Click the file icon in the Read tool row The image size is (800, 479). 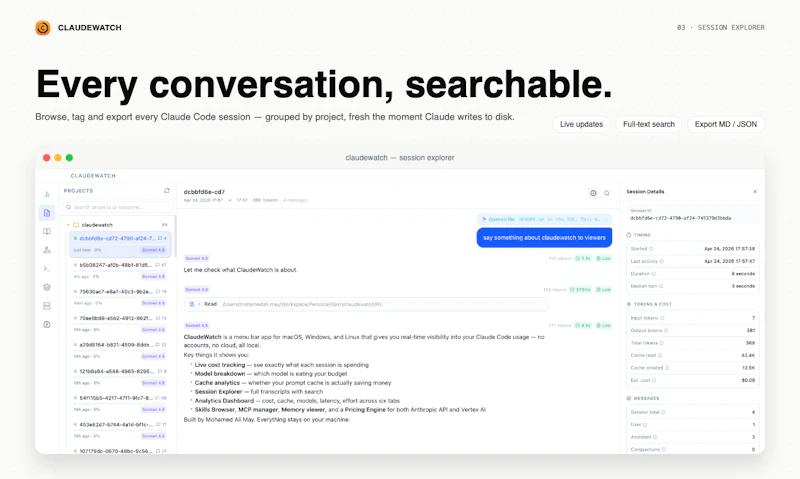pyautogui.click(x=192, y=304)
